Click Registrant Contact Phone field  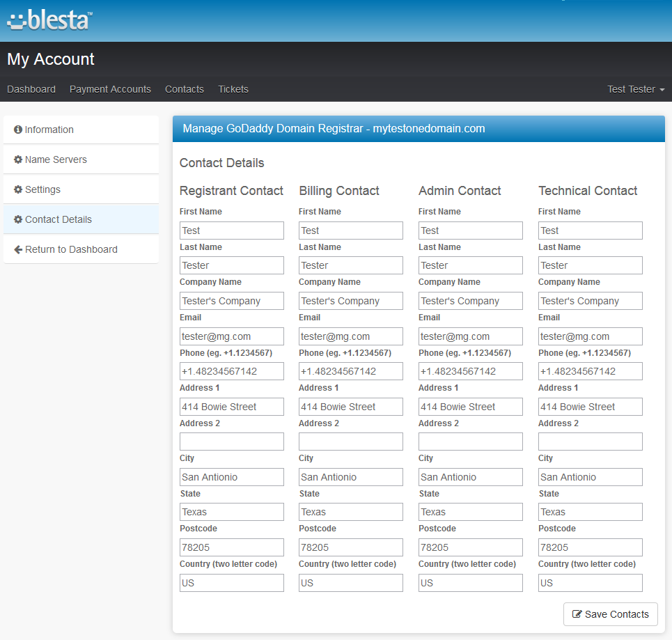232,371
